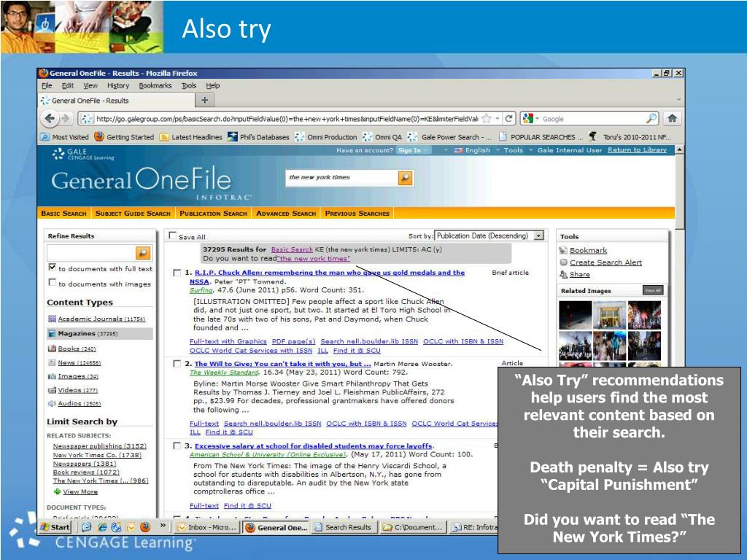Open the Gale Power Search bookmark
The height and width of the screenshot is (560, 747).
click(x=449, y=137)
